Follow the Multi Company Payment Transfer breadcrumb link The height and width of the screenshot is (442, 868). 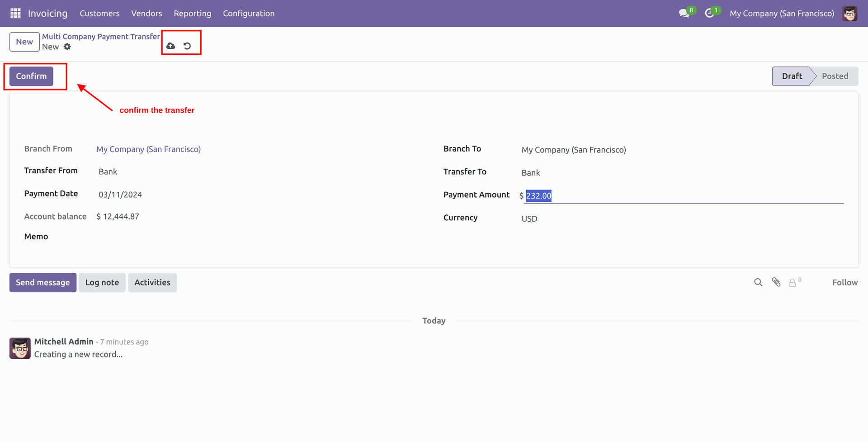click(x=101, y=37)
